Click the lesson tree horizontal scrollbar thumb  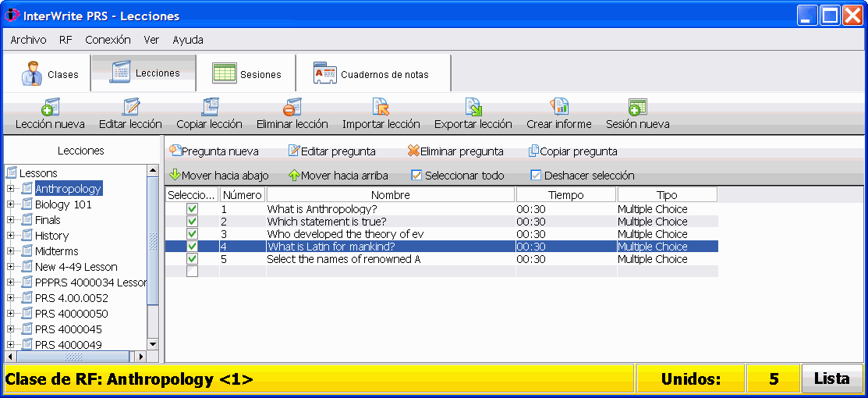coord(73,357)
